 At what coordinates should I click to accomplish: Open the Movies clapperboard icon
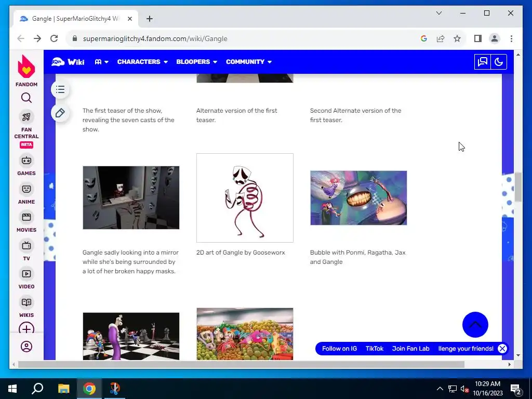(26, 217)
